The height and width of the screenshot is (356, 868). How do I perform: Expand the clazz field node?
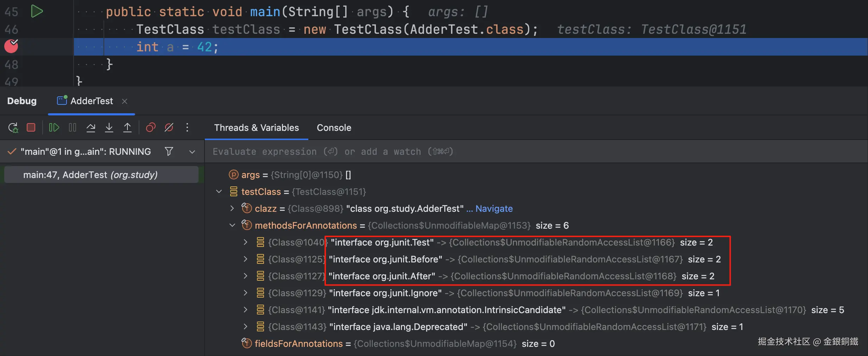(x=232, y=208)
